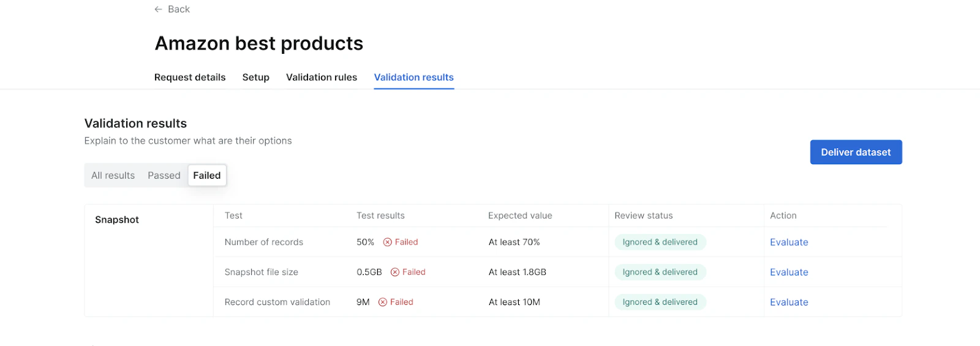Image resolution: width=980 pixels, height=346 pixels.
Task: Open the Validation rules tab
Action: coord(322,77)
